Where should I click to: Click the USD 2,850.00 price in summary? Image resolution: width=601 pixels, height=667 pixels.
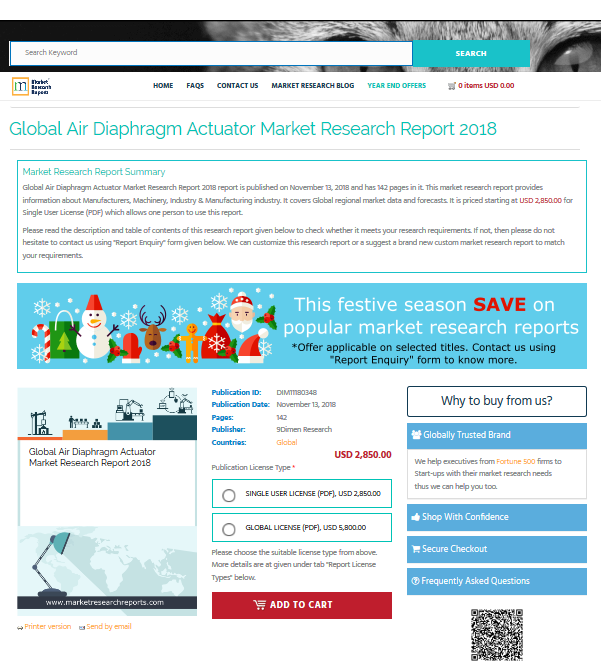(540, 200)
